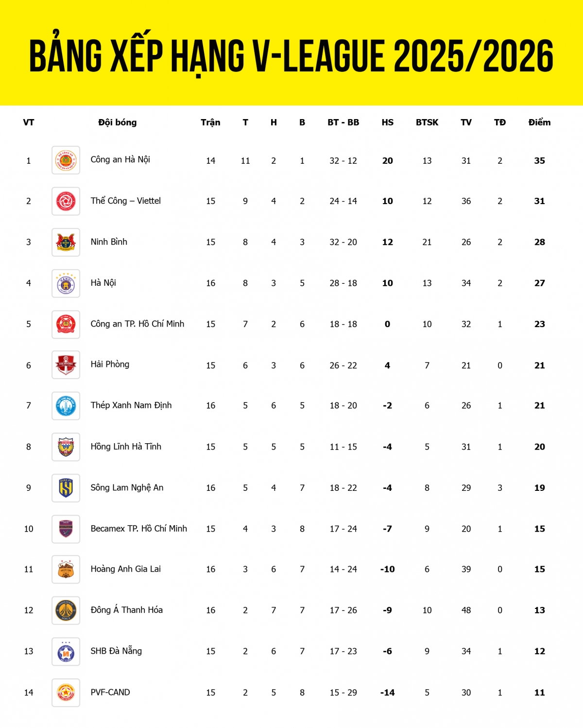Click the Hà Nội FC logo
The image size is (583, 728).
point(66,283)
